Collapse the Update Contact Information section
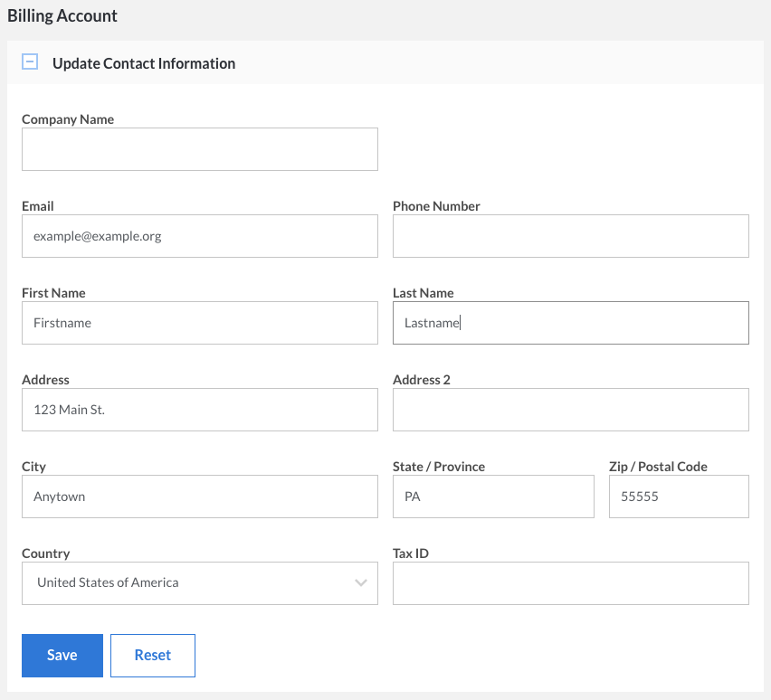Screen dimensions: 771x700 pyautogui.click(x=30, y=62)
